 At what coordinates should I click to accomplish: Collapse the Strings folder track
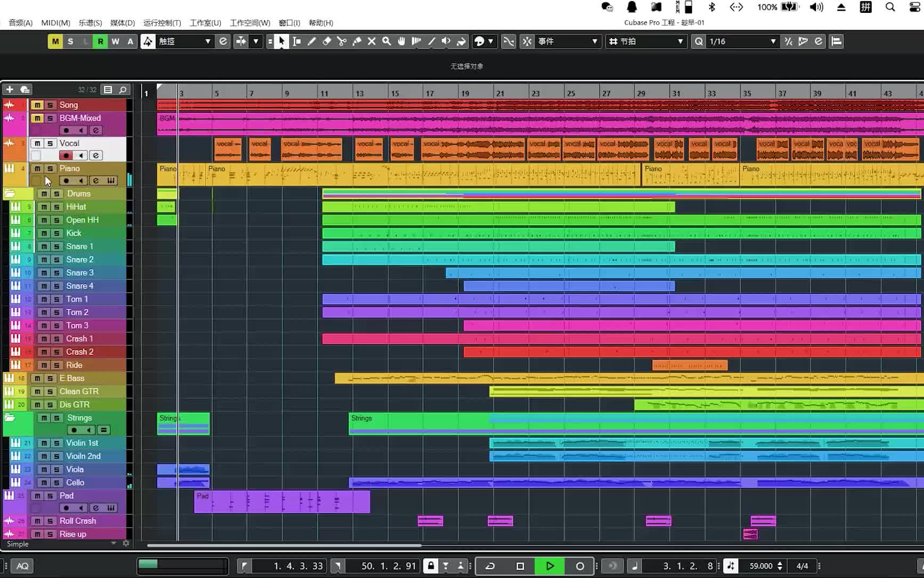10,417
